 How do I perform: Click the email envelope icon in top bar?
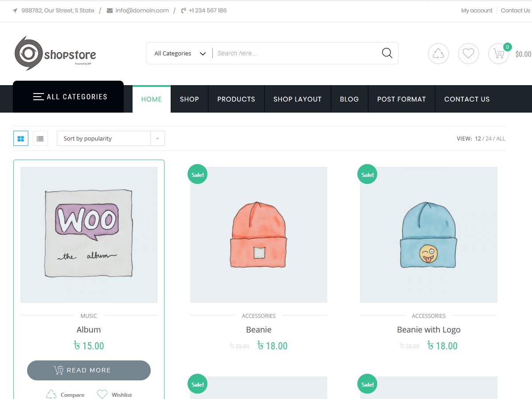click(109, 10)
